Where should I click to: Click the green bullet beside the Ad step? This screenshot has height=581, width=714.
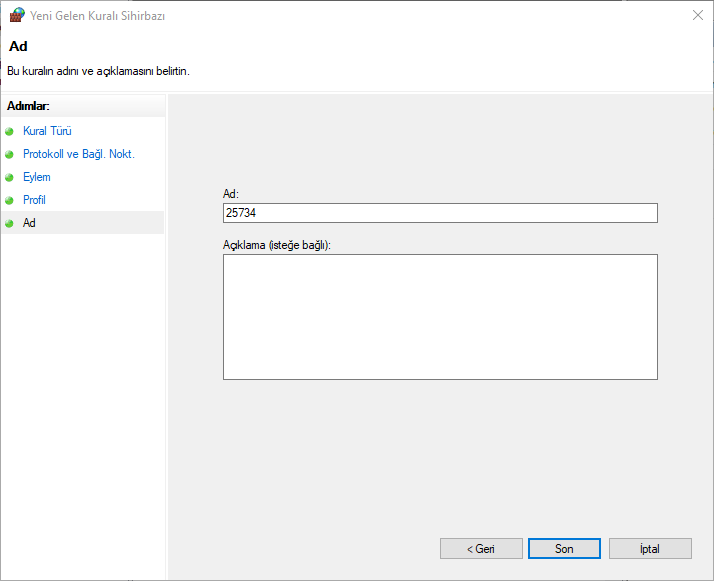point(10,223)
